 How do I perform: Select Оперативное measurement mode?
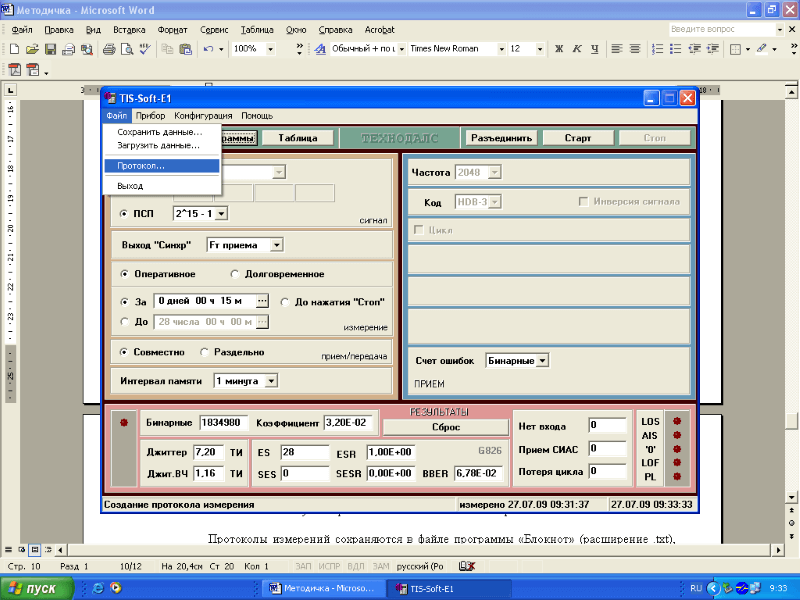point(124,274)
